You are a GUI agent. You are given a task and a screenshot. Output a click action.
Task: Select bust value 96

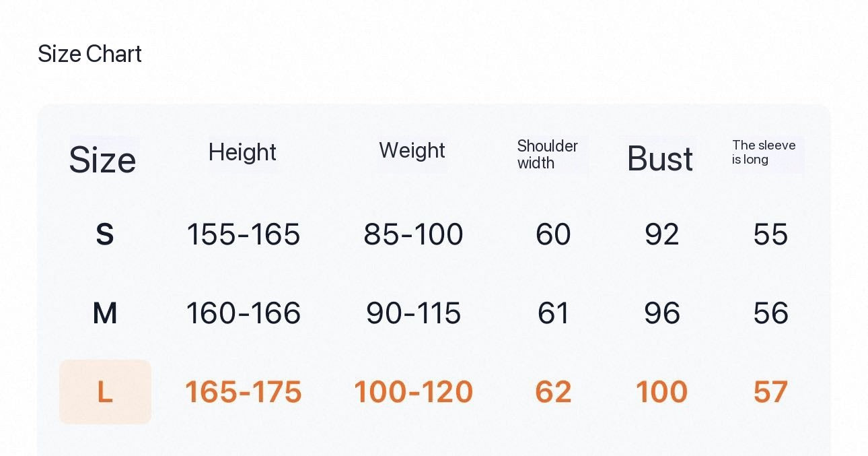(x=662, y=313)
